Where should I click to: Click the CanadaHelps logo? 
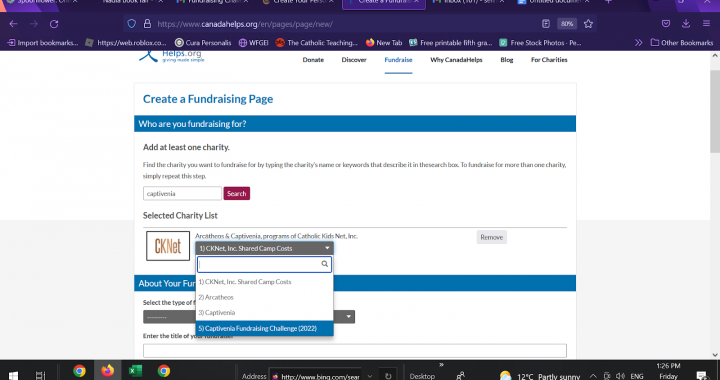172,57
